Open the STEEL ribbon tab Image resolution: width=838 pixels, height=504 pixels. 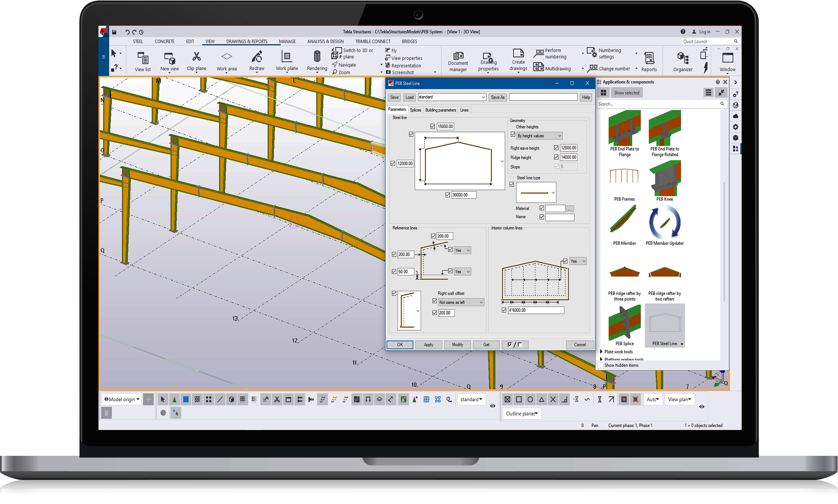(x=138, y=41)
